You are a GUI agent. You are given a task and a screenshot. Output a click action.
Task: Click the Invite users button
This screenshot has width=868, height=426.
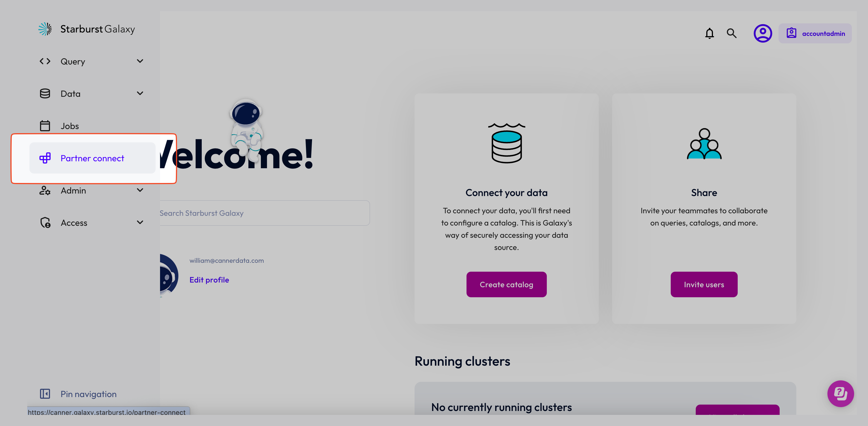coord(704,284)
